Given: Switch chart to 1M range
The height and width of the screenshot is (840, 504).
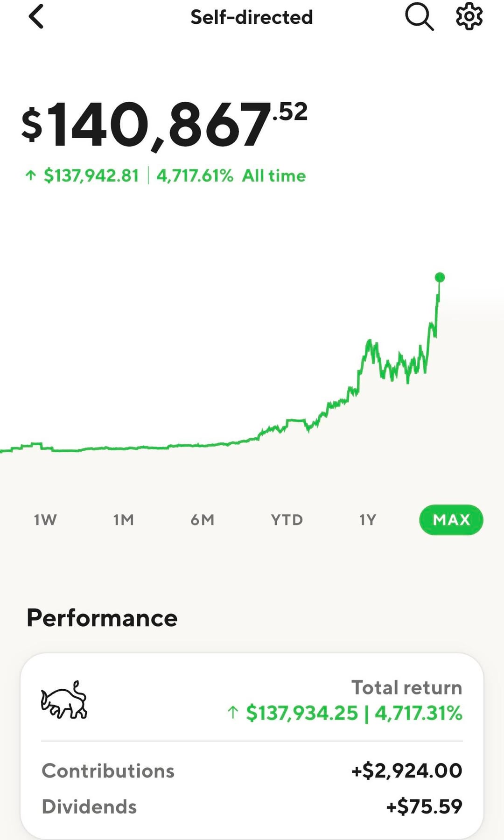Looking at the screenshot, I should pyautogui.click(x=124, y=520).
